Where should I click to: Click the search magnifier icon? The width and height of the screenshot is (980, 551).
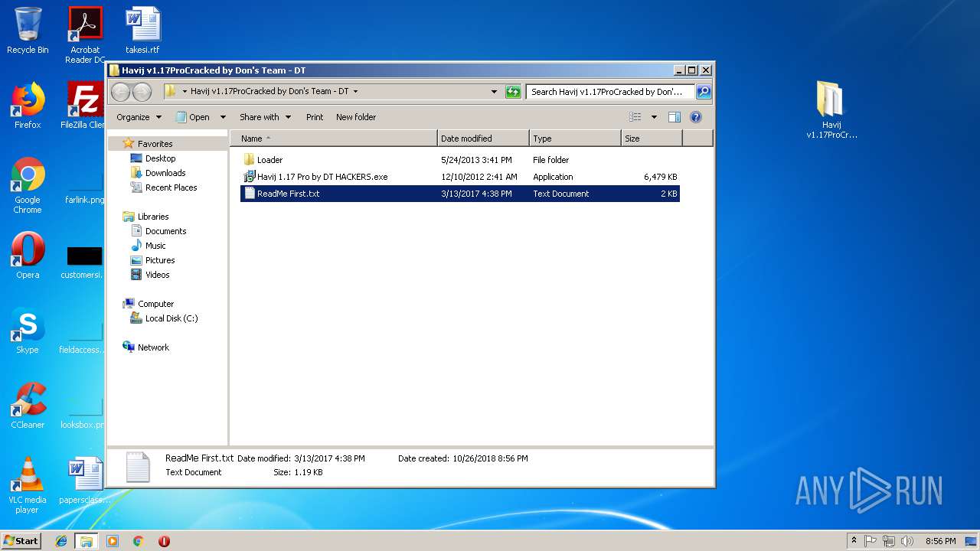click(704, 92)
